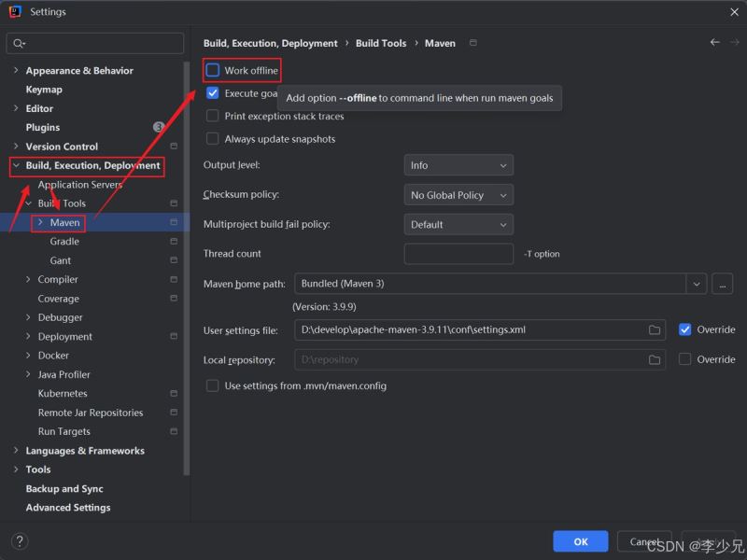Open the Output level dropdown

pos(458,165)
